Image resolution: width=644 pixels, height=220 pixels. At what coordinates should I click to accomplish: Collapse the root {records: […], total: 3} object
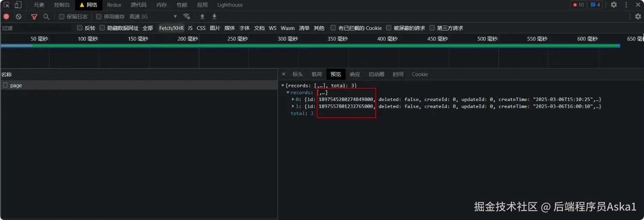tap(283, 86)
